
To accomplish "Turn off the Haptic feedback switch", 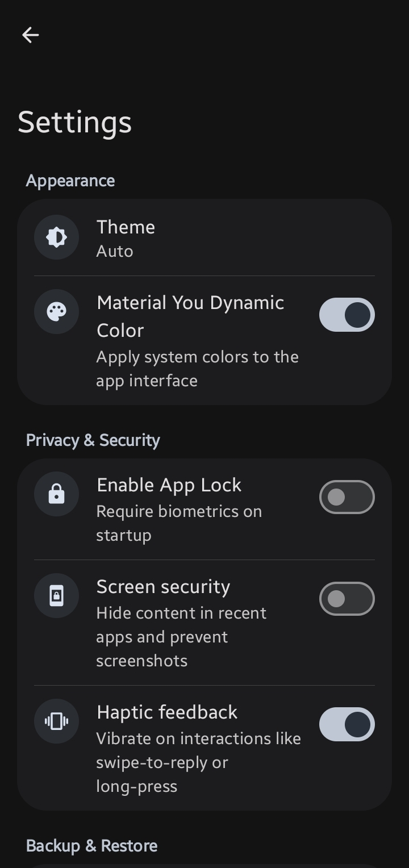I will [347, 724].
